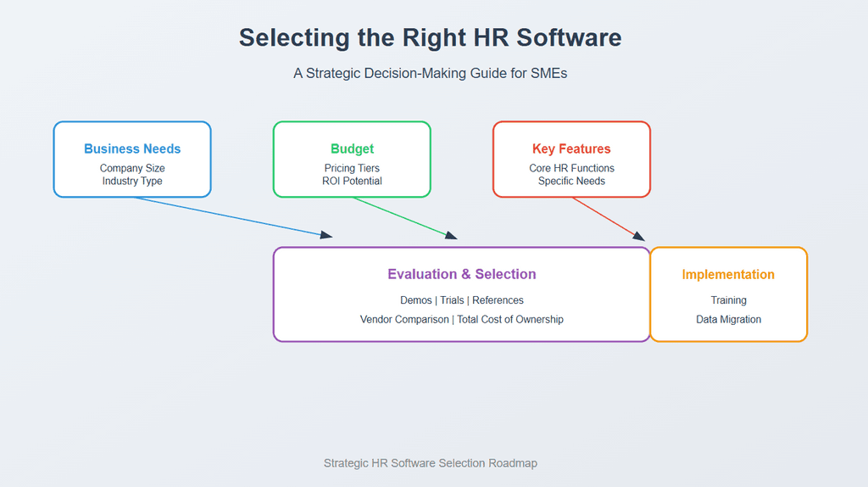868x487 pixels.
Task: Select the 'Training' text
Action: click(x=728, y=299)
